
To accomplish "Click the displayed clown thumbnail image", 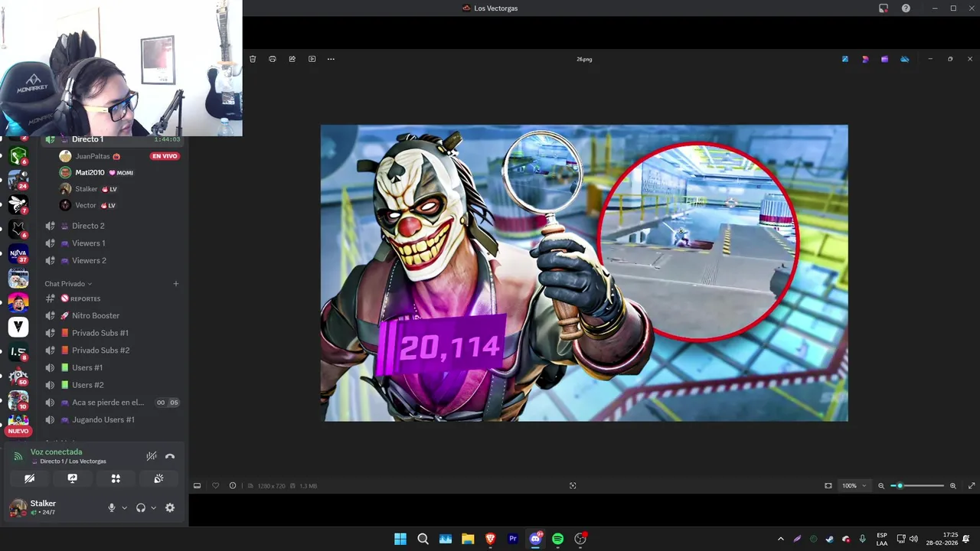I will tap(584, 273).
